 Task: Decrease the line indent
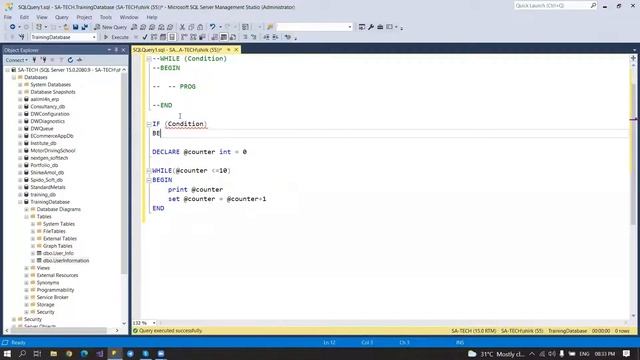[266, 37]
